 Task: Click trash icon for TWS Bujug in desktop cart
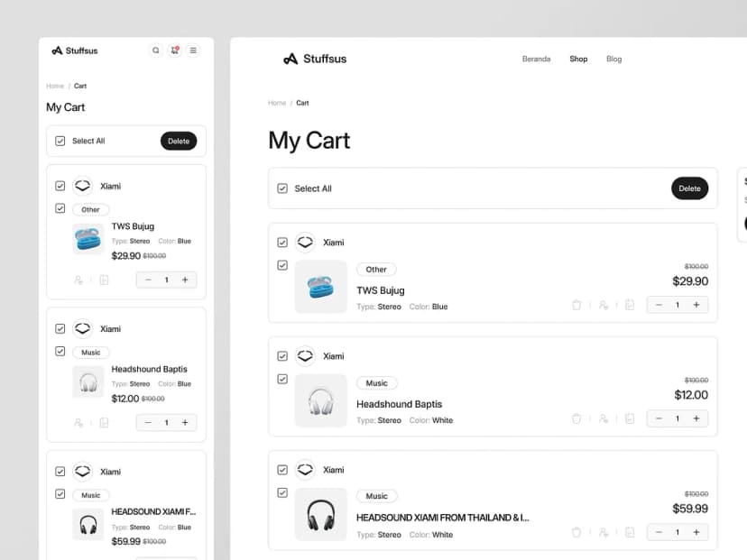click(x=576, y=305)
